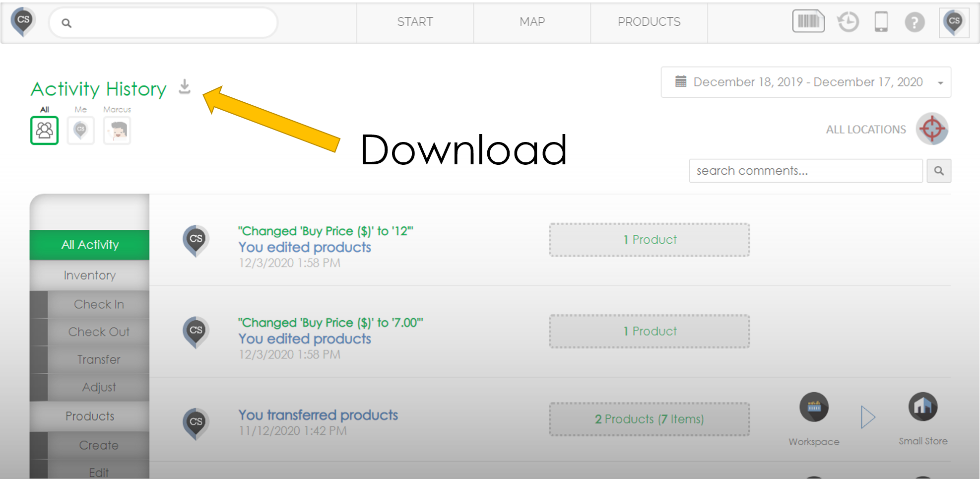Viewport: 980px width, 479px height.
Task: Open the START tab
Action: [x=415, y=22]
